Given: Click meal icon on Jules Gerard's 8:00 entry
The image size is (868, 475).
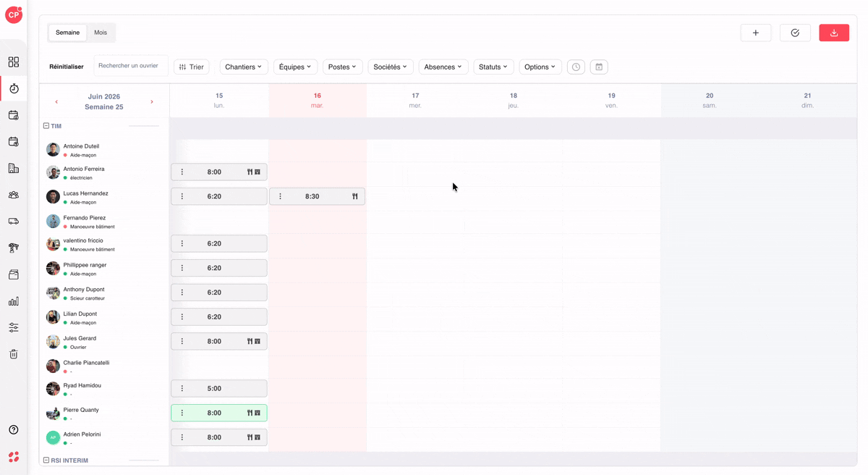Looking at the screenshot, I should coord(250,341).
